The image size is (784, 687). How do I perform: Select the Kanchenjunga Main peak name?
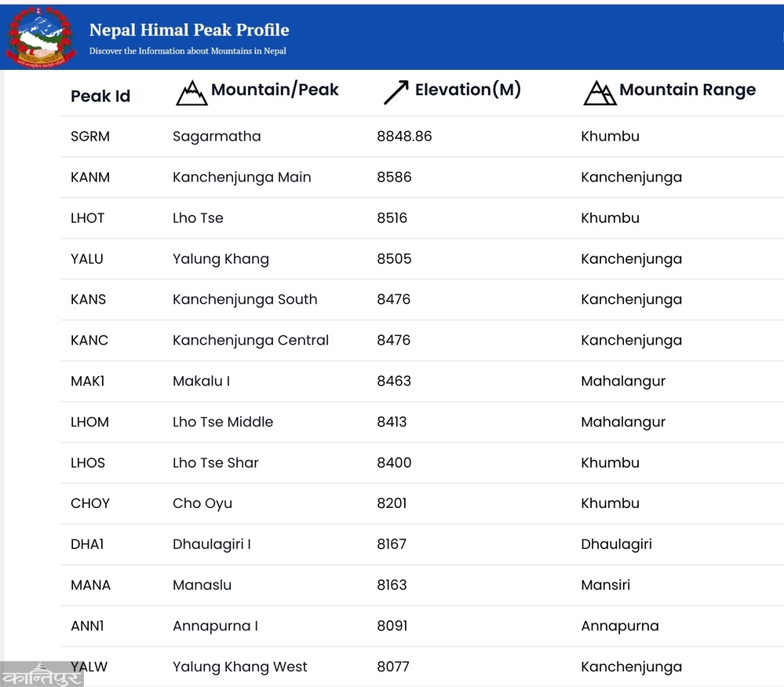point(242,177)
